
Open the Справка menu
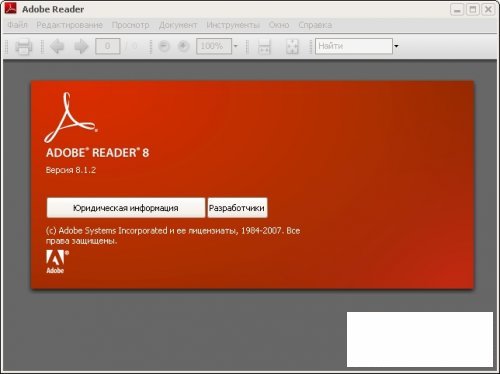pos(315,25)
